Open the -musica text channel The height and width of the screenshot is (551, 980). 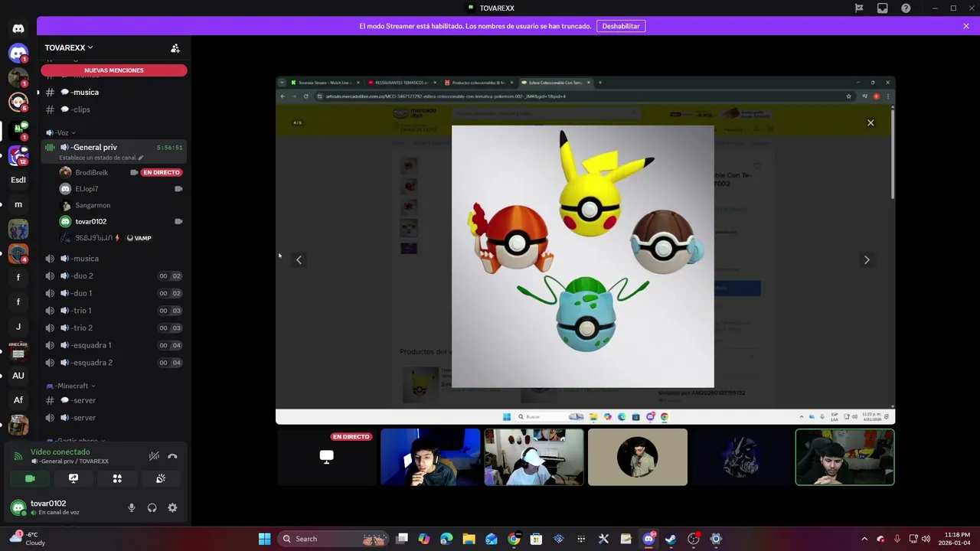point(114,92)
